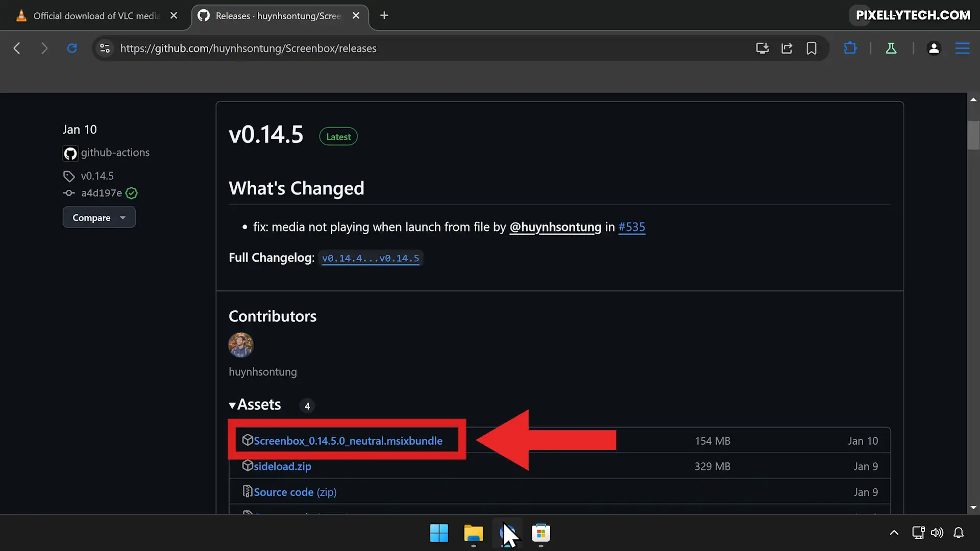Screen dimensions: 980x551
Task: Open github-actions profile link
Action: 115,153
